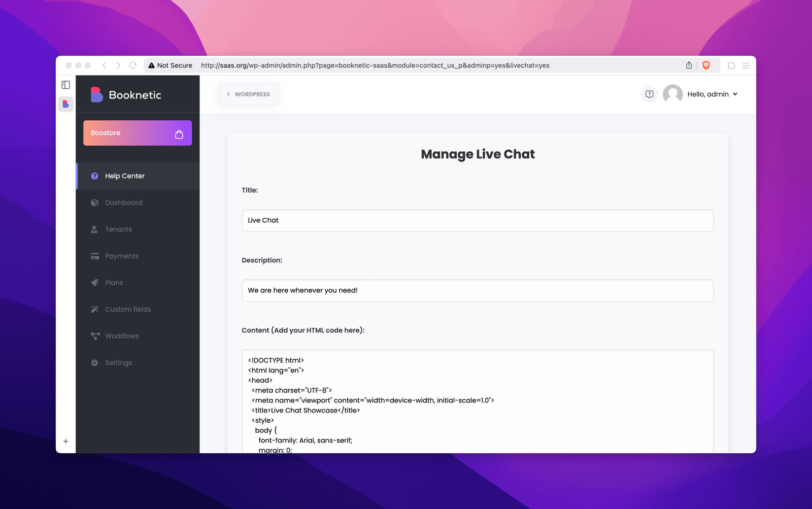Click the Plans rocket icon
The width and height of the screenshot is (812, 509).
pyautogui.click(x=94, y=283)
